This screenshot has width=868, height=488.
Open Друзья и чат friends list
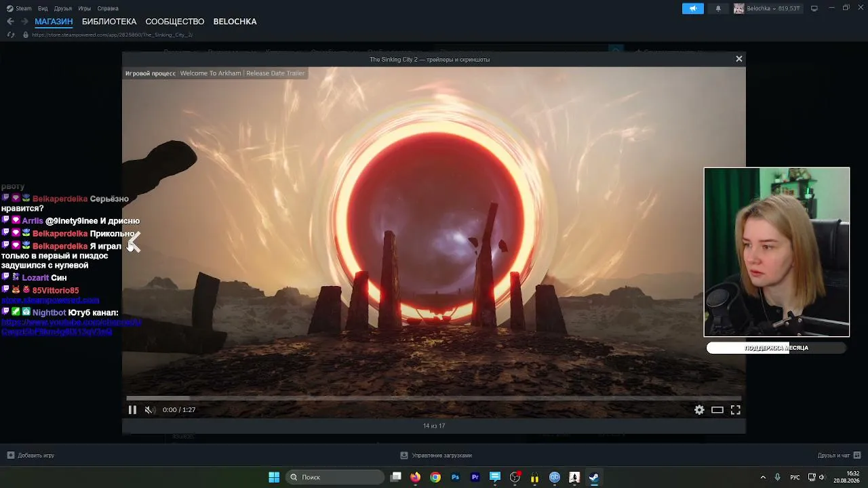tap(839, 455)
